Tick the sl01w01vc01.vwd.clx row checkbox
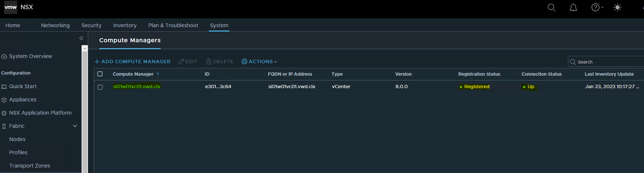Image resolution: width=644 pixels, height=173 pixels. (100, 87)
